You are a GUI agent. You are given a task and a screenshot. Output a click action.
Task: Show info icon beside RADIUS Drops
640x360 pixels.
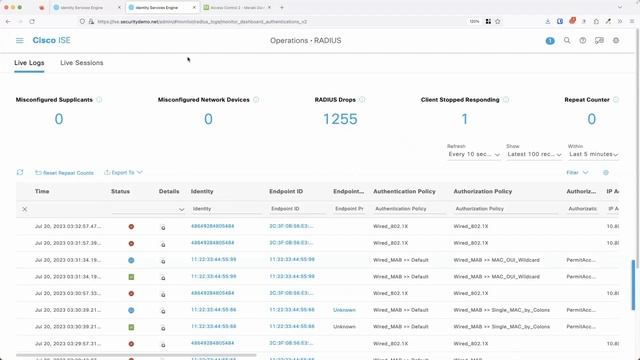pos(362,100)
